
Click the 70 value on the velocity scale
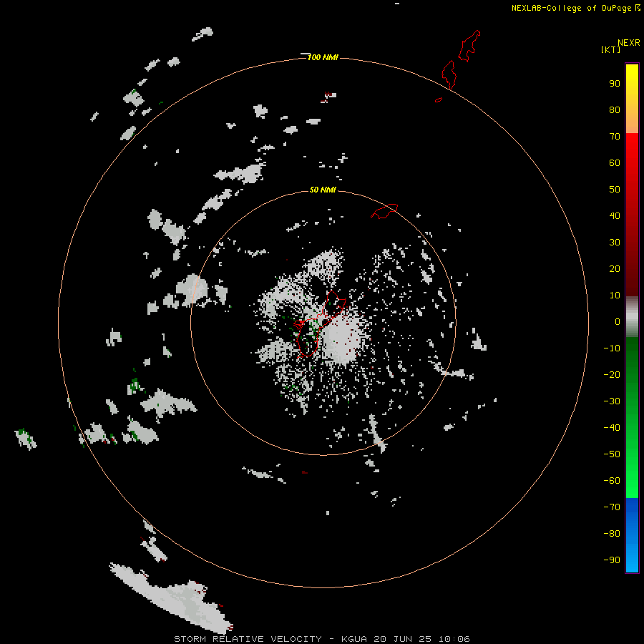pos(615,137)
